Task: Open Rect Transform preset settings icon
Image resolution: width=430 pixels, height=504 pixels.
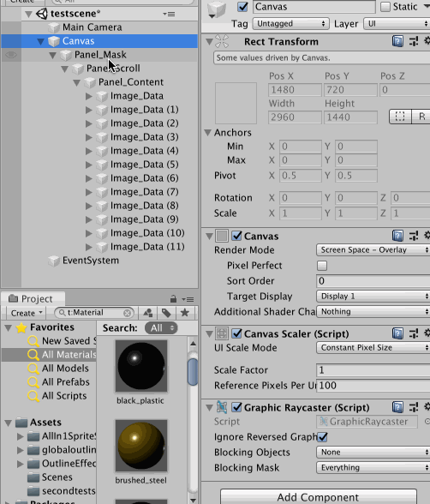Action: (x=414, y=41)
